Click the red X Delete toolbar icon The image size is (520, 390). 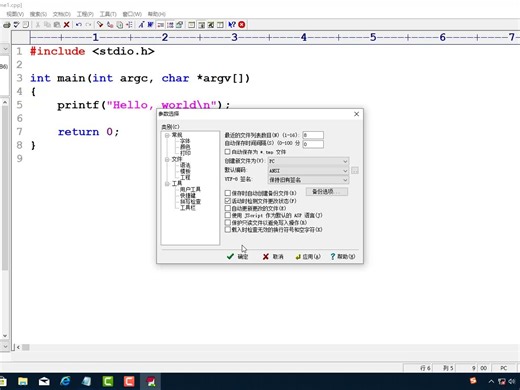tap(66, 25)
